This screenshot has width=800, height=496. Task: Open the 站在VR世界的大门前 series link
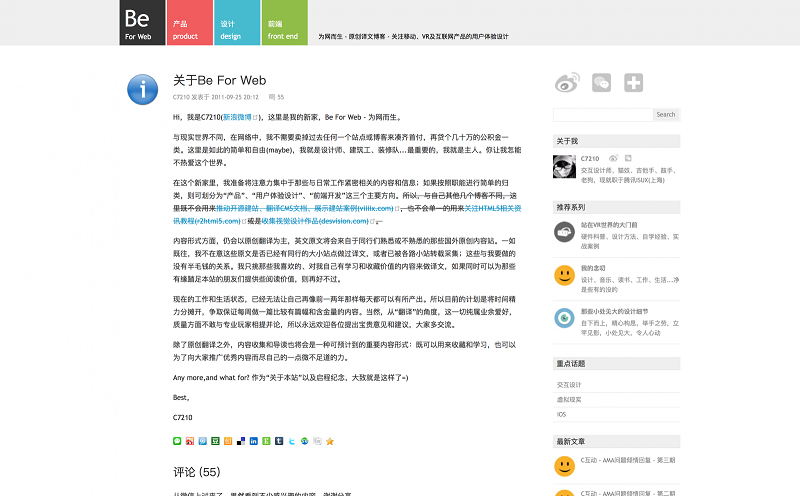tap(609, 225)
